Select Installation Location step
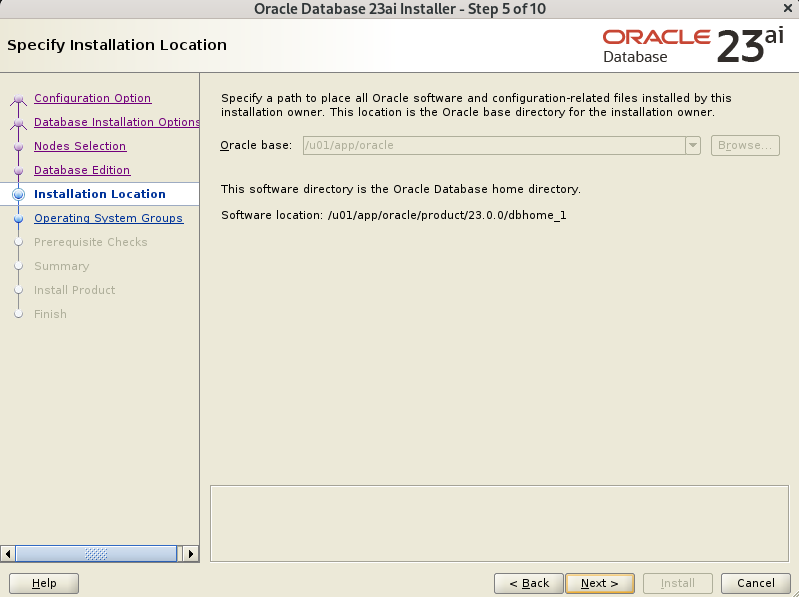 [x=100, y=194]
